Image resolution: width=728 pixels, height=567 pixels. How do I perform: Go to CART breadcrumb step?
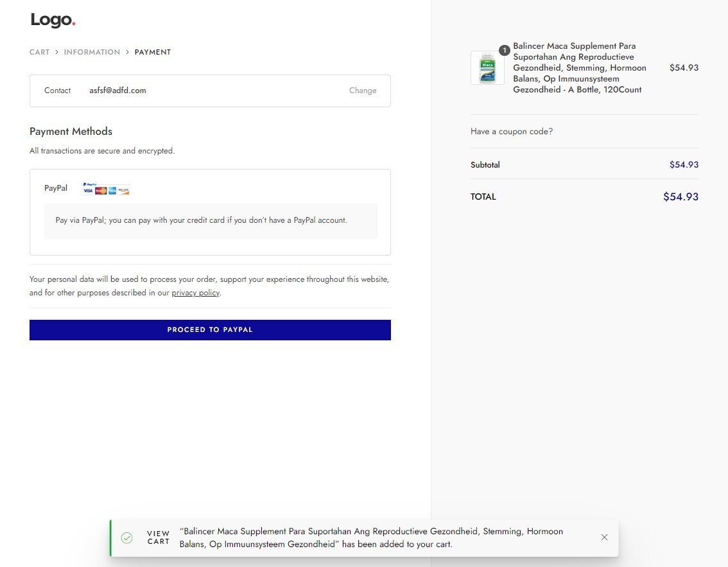coord(39,52)
